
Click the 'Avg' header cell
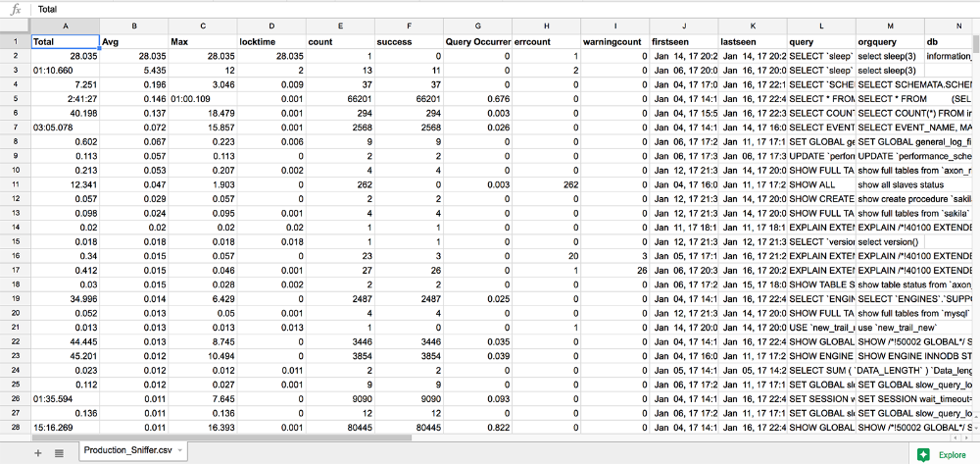pos(133,42)
